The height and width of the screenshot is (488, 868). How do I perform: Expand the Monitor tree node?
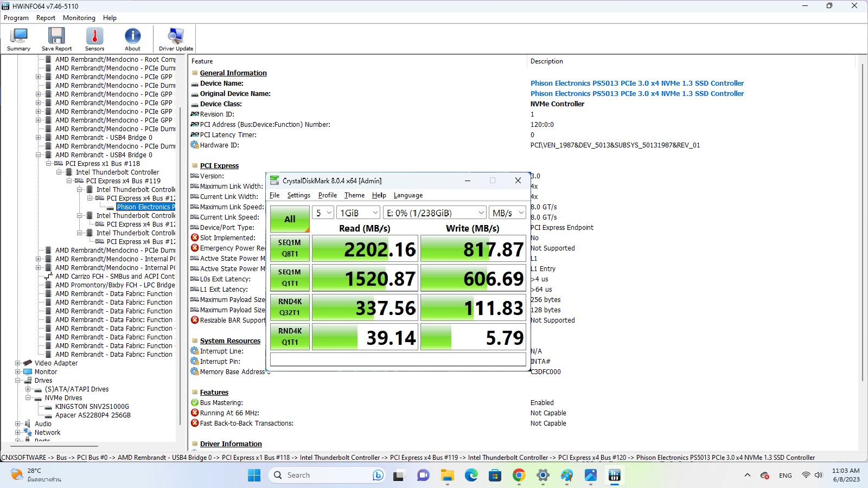click(18, 371)
